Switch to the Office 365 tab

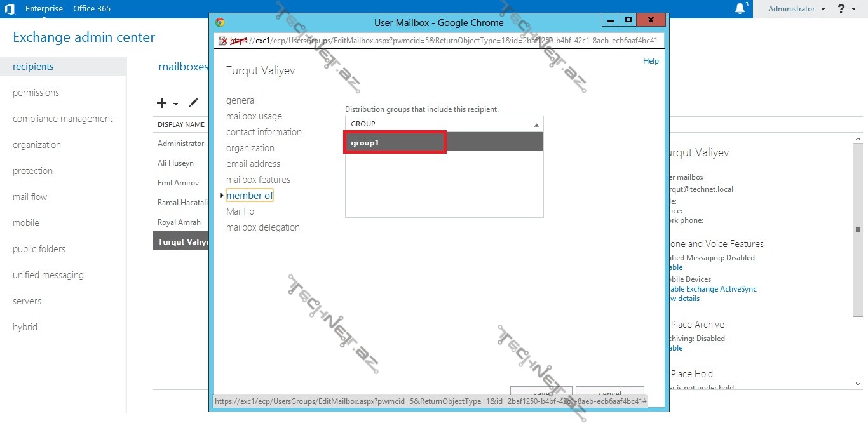coord(92,9)
